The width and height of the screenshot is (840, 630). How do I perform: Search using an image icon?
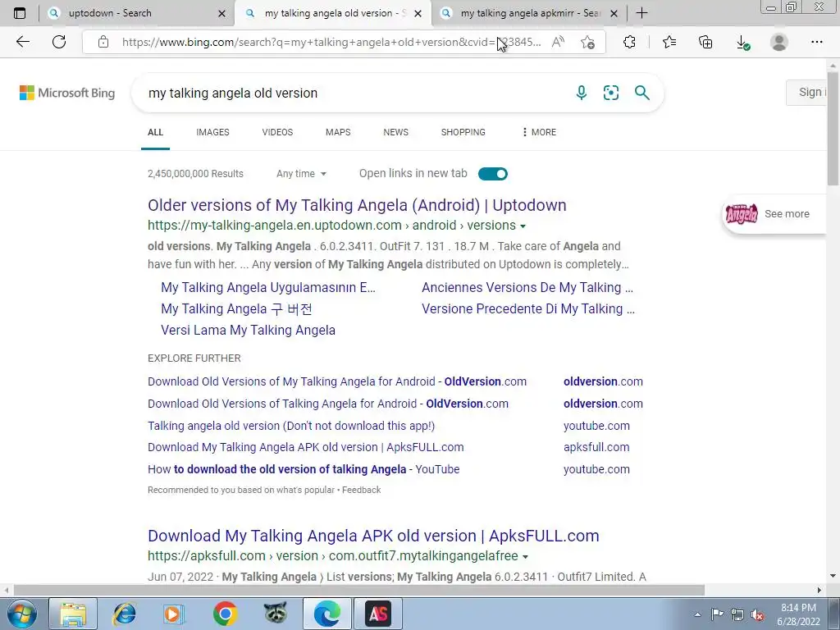(610, 93)
